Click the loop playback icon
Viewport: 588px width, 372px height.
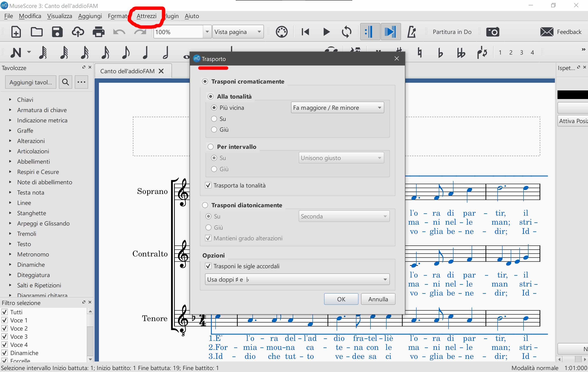point(346,32)
